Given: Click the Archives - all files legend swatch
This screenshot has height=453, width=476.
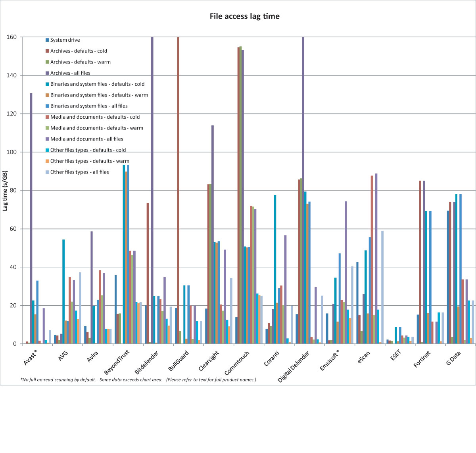Looking at the screenshot, I should 47,73.
